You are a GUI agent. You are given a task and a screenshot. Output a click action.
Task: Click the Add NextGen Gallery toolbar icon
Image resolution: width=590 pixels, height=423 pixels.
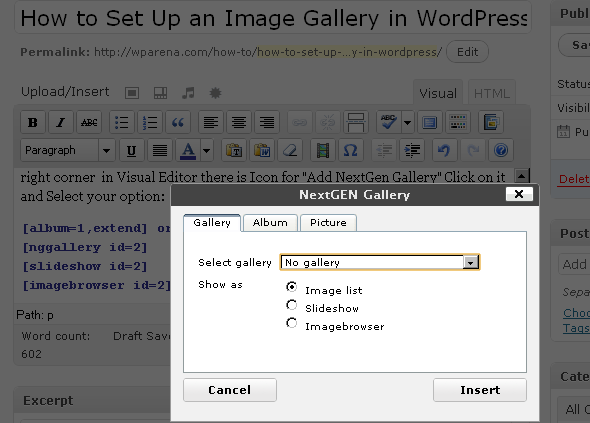pyautogui.click(x=491, y=122)
